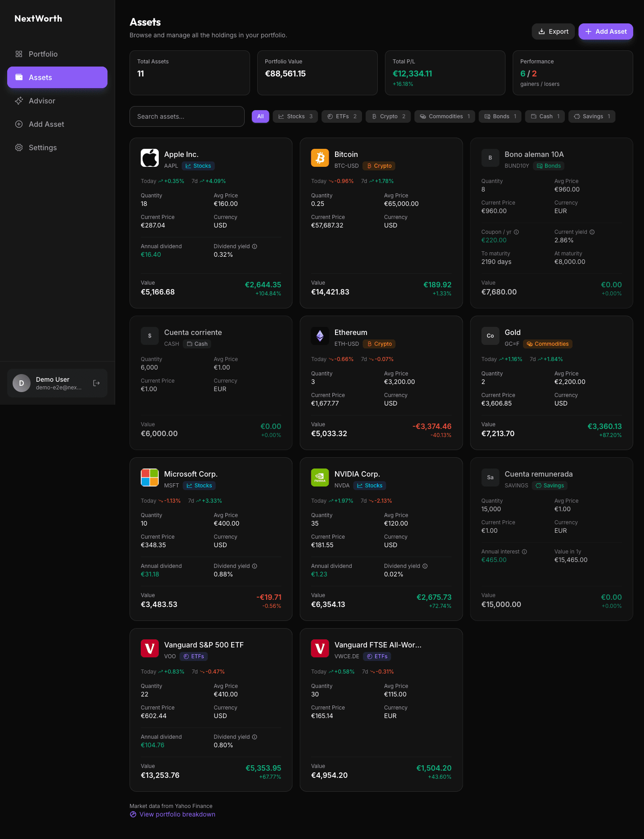Click the Ethereum asset name

click(x=351, y=332)
